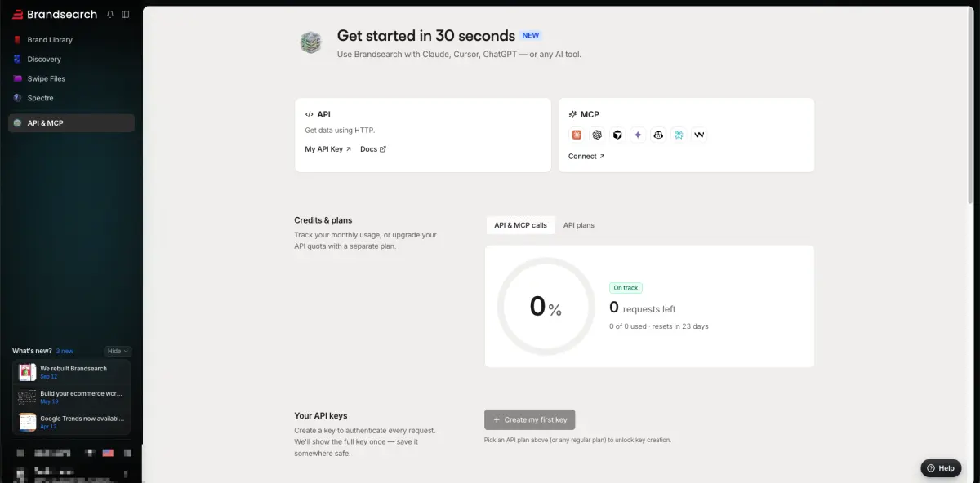Open the Help chat button
Viewport: 980px width, 483px height.
coord(941,468)
